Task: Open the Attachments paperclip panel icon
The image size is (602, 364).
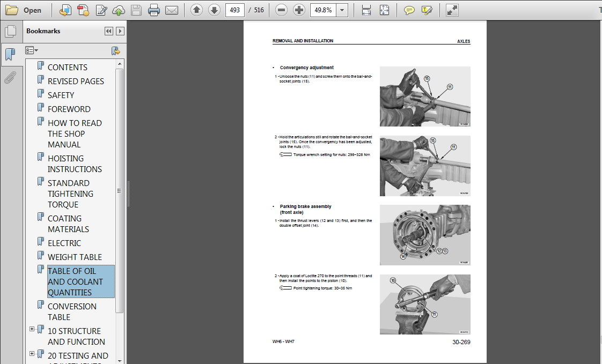Action: [x=10, y=78]
